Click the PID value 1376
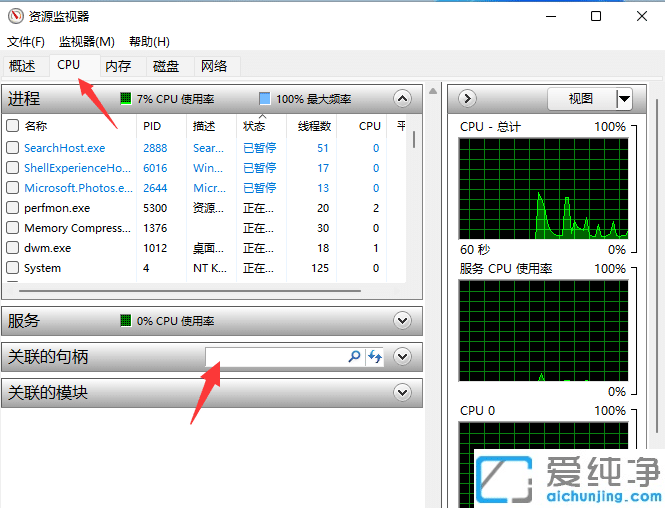This screenshot has width=665, height=508. (155, 228)
